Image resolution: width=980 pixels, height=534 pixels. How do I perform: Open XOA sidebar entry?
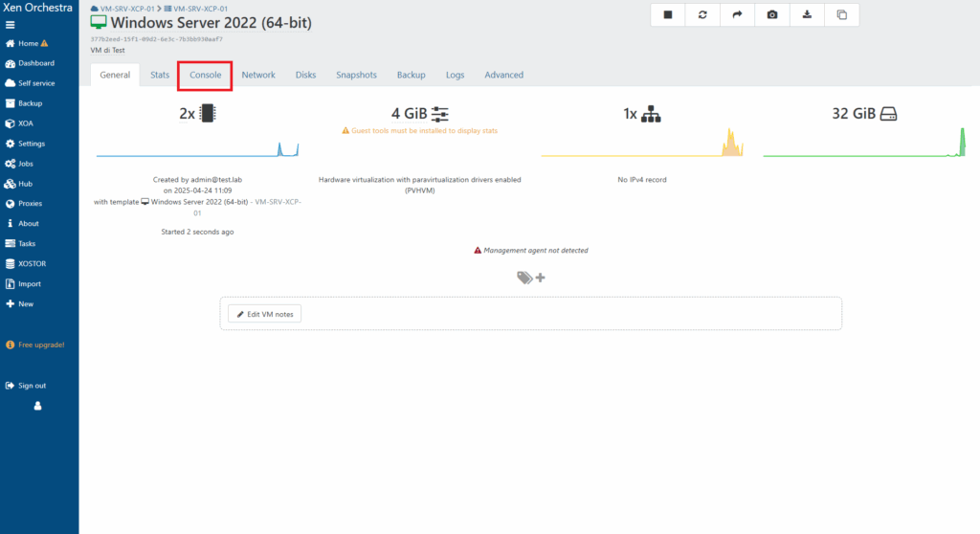(x=19, y=123)
